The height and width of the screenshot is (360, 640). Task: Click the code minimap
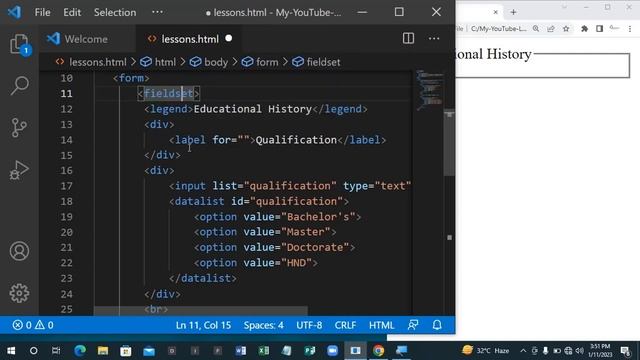[x=429, y=90]
